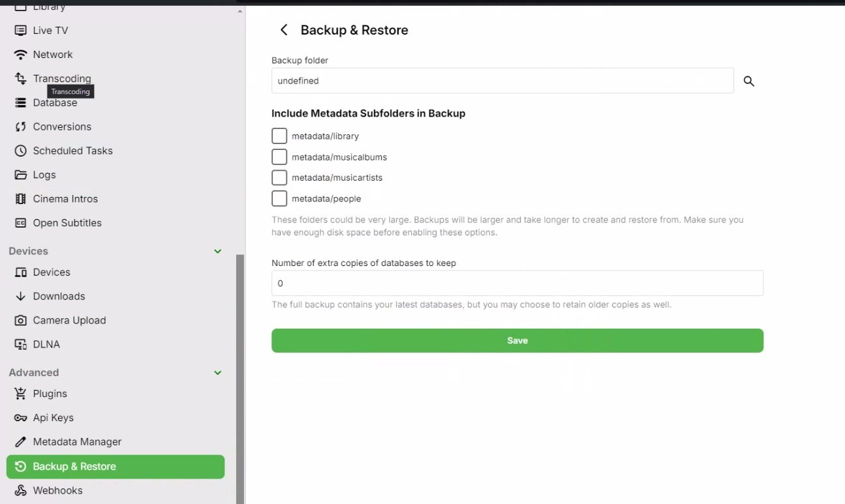Collapse the Advanced section chevron
The image size is (845, 504).
[x=218, y=373]
